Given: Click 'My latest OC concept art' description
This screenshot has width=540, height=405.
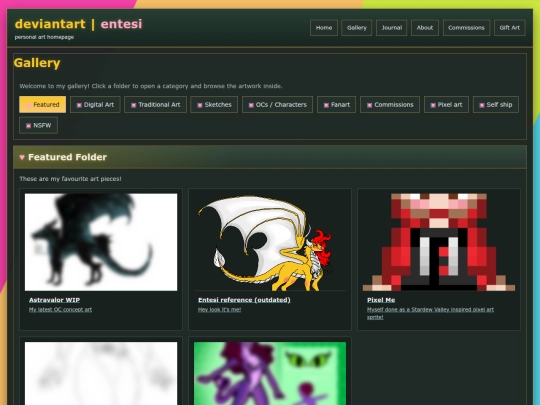Looking at the screenshot, I should pyautogui.click(x=60, y=310).
